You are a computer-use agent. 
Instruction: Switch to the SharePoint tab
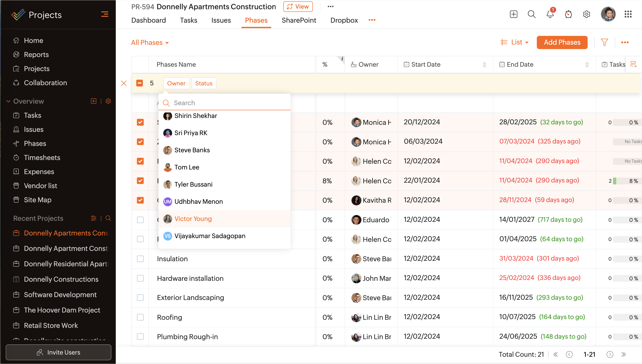299,20
